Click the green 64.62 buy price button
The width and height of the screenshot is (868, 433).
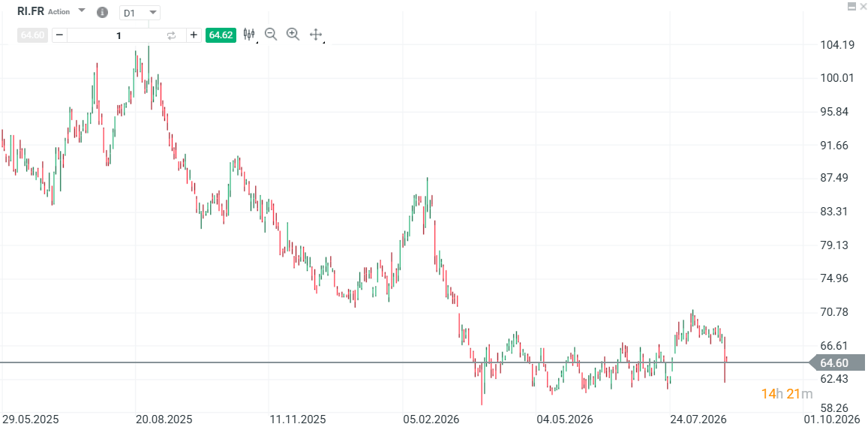click(221, 35)
